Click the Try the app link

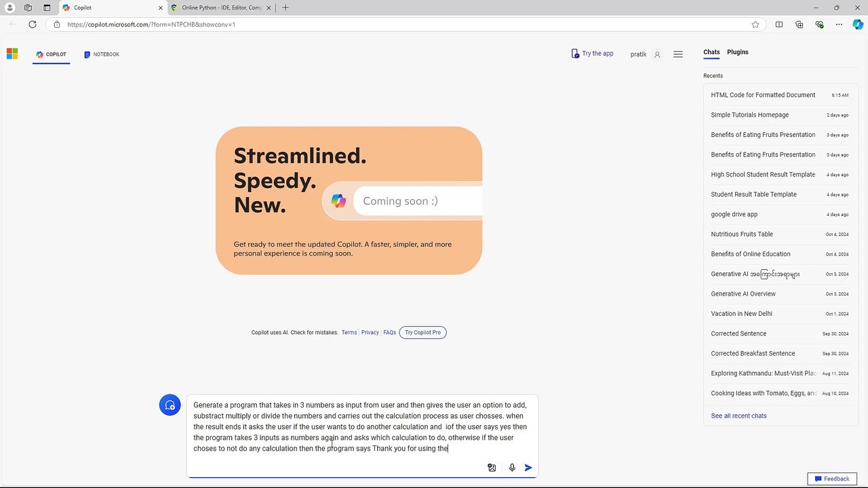tap(593, 54)
